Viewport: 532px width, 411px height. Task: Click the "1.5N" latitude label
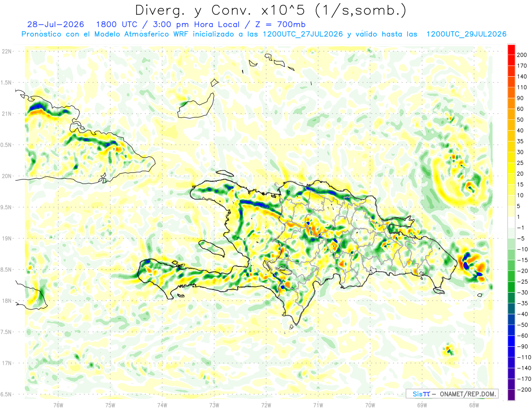tap(7, 82)
